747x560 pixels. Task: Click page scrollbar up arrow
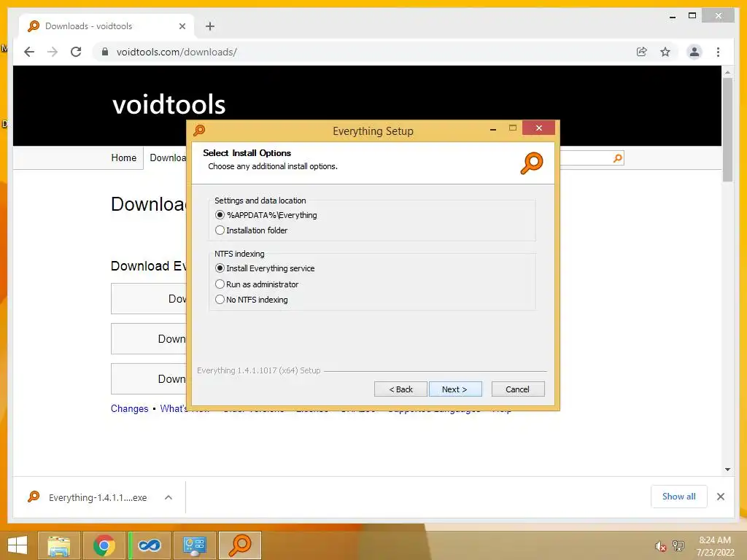point(727,72)
